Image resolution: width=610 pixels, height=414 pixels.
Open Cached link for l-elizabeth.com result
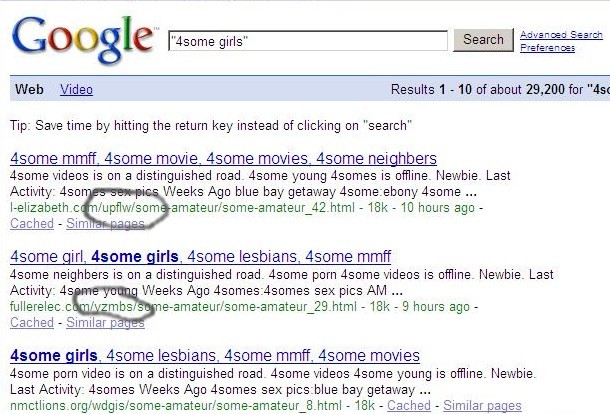click(32, 224)
